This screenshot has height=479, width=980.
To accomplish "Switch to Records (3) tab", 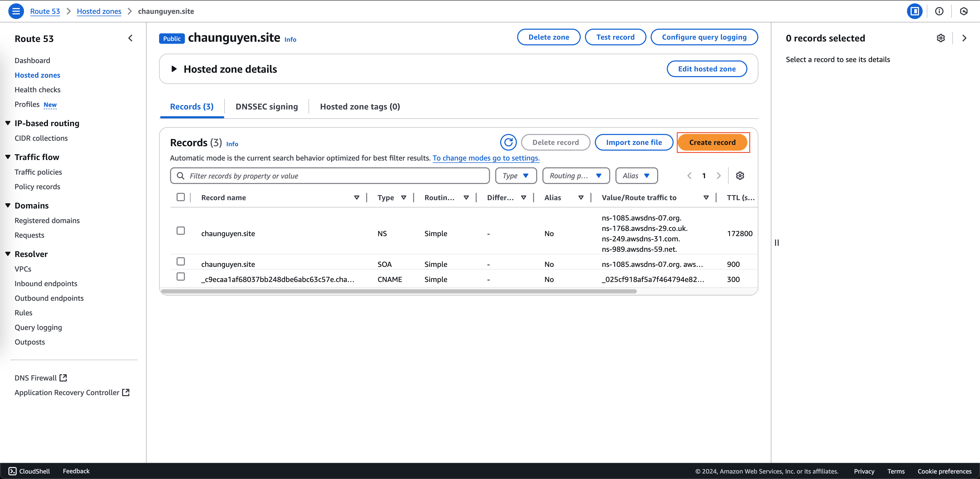I will (192, 106).
